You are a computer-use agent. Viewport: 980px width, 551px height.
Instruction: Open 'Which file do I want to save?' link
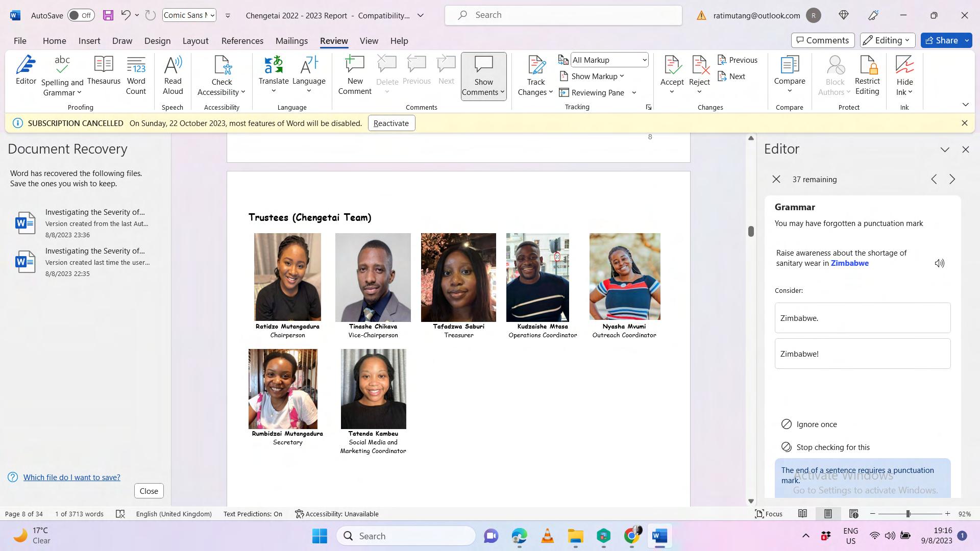[x=71, y=477]
